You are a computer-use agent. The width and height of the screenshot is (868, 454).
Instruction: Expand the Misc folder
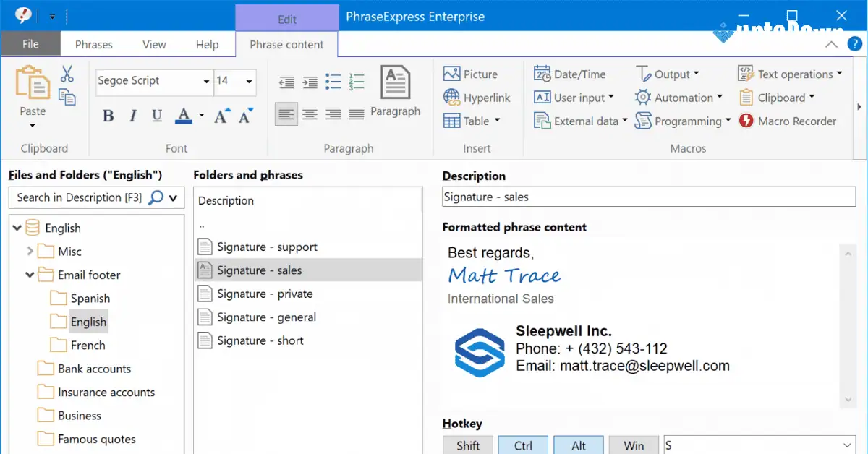(29, 251)
